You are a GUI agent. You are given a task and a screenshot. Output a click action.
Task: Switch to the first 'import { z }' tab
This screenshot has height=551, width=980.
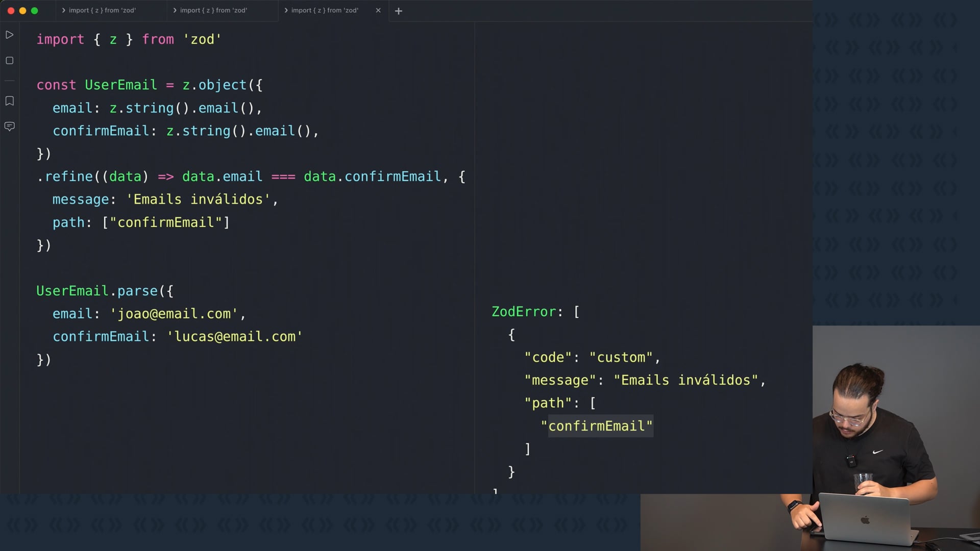coord(102,10)
